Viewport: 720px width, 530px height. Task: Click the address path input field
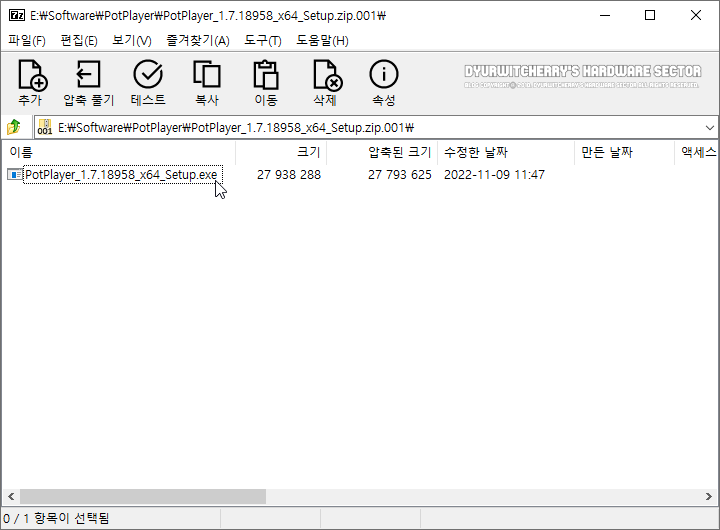[376, 128]
